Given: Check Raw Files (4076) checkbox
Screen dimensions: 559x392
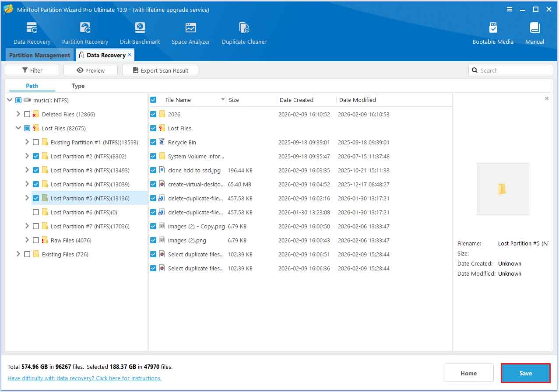Looking at the screenshot, I should pyautogui.click(x=36, y=240).
